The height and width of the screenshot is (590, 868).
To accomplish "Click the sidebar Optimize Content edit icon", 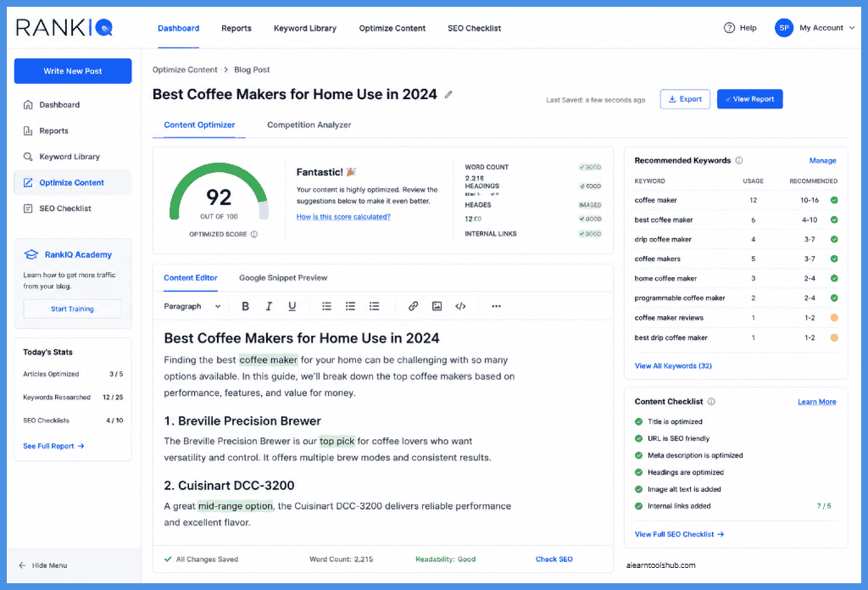I will pos(28,182).
